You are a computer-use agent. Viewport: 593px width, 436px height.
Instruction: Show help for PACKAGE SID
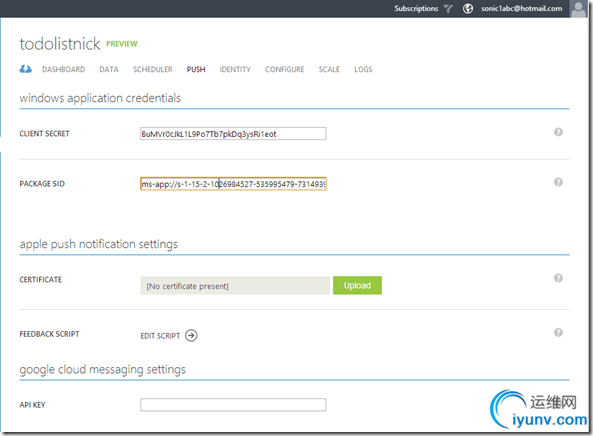tap(558, 182)
